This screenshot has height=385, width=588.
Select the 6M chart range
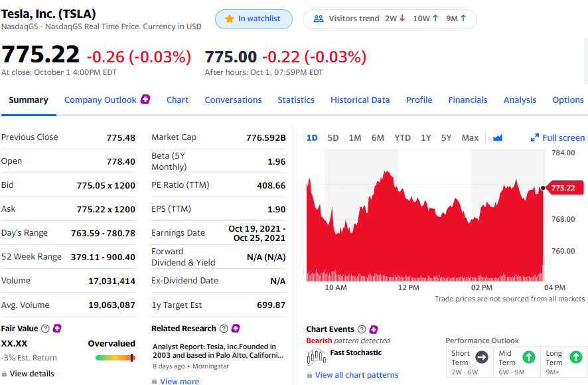tap(378, 137)
